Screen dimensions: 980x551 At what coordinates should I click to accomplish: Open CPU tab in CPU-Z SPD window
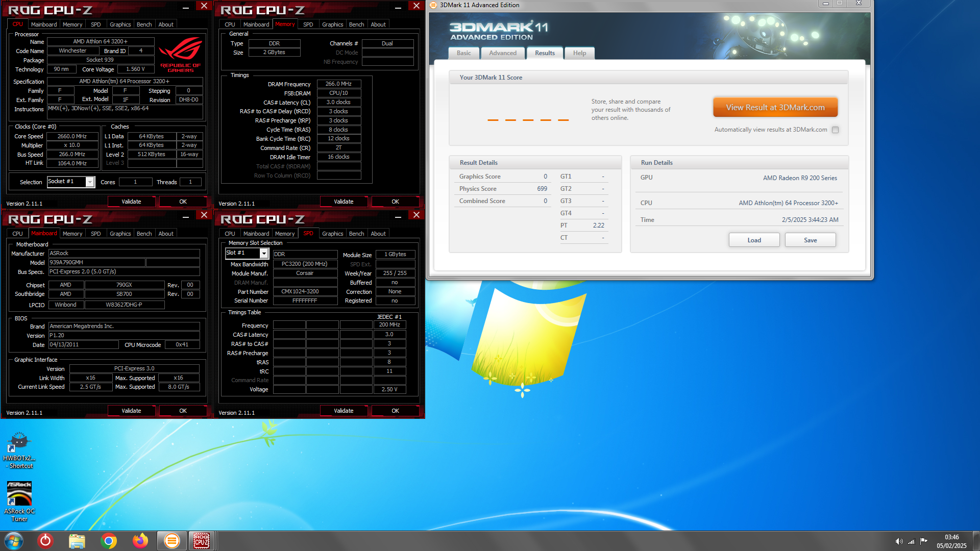(230, 234)
